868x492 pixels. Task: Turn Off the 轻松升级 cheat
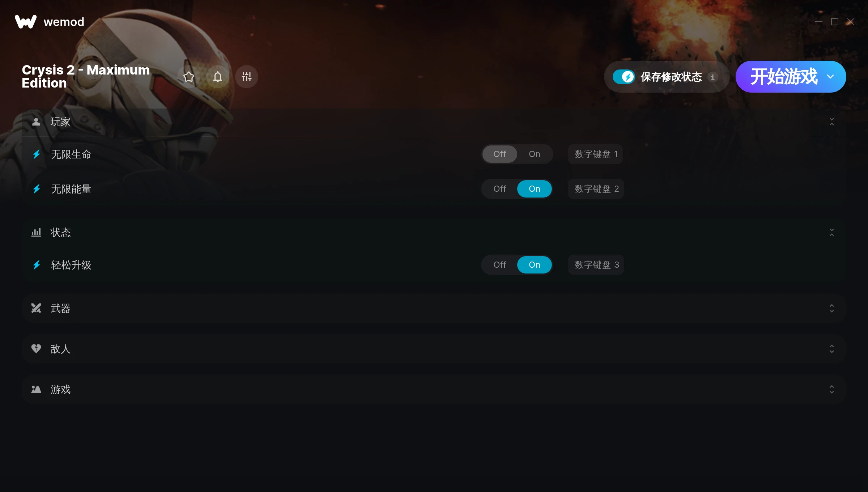[x=499, y=265]
